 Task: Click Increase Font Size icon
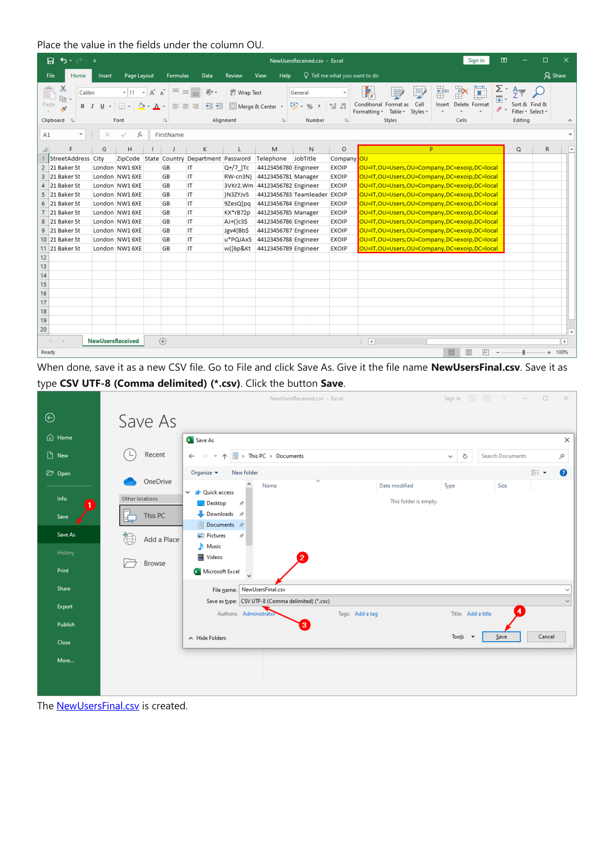153,93
